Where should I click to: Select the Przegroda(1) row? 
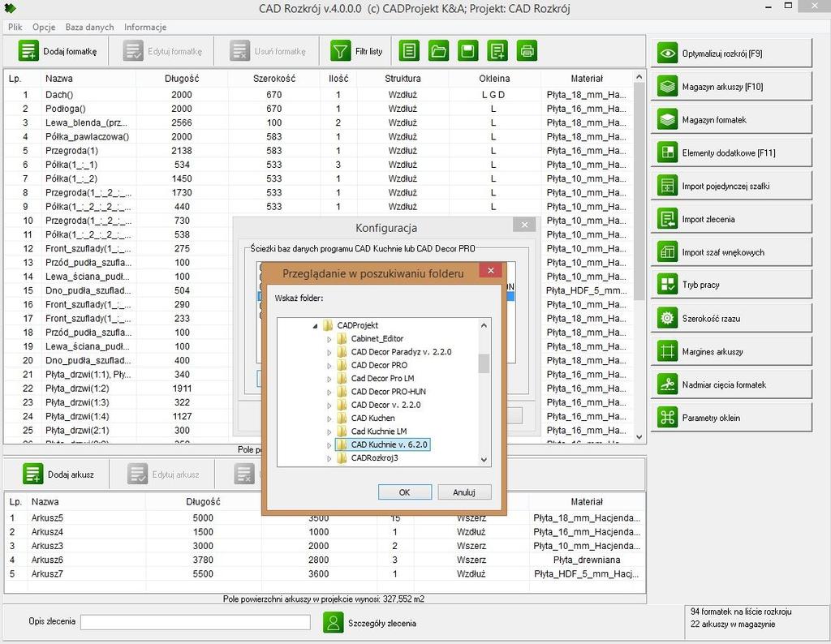tap(318, 150)
